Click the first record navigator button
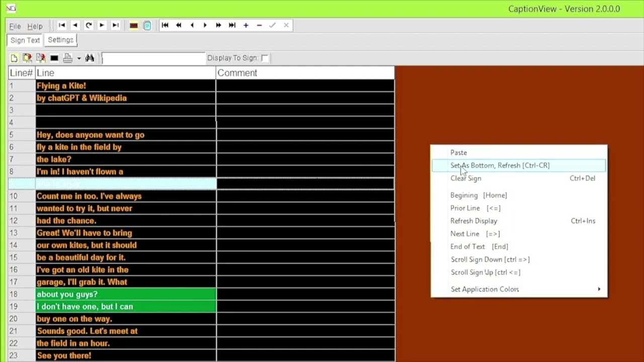This screenshot has height=362, width=644. click(165, 25)
